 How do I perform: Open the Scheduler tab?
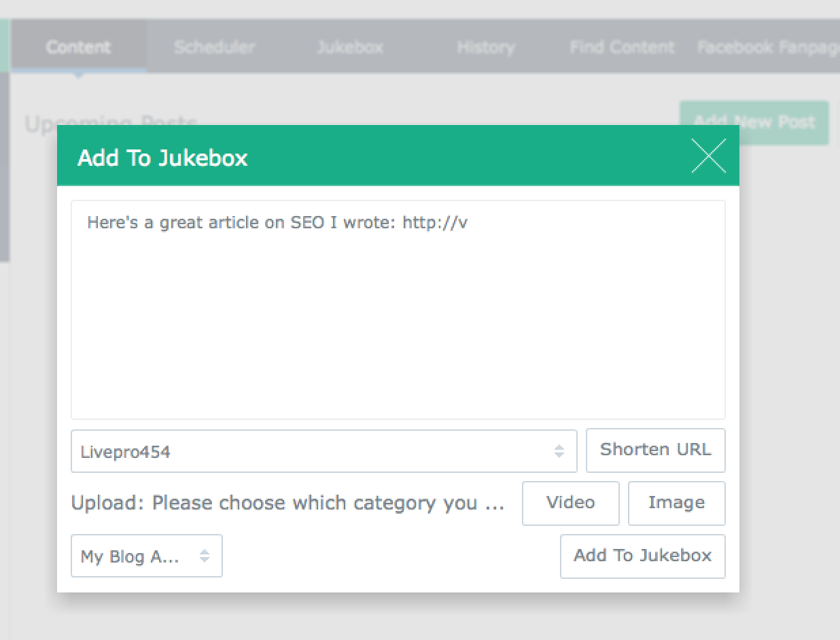[214, 48]
